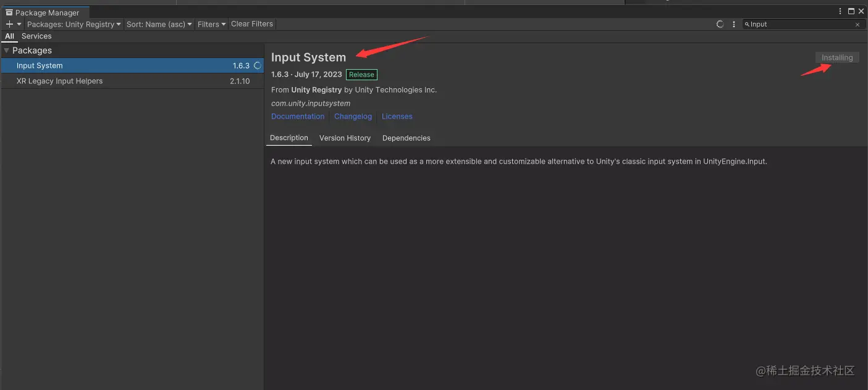This screenshot has width=868, height=390.
Task: Open the toolbar three-dot options menu
Action: (734, 24)
